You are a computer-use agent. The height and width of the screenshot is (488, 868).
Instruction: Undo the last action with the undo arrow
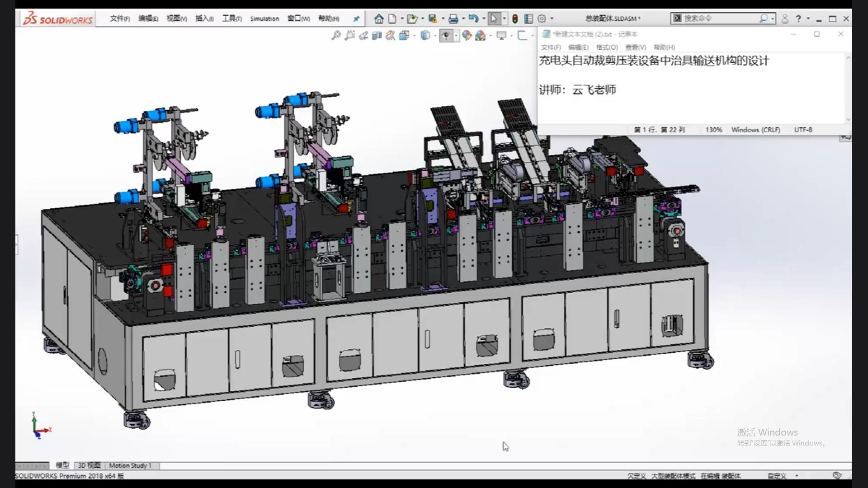pos(473,19)
